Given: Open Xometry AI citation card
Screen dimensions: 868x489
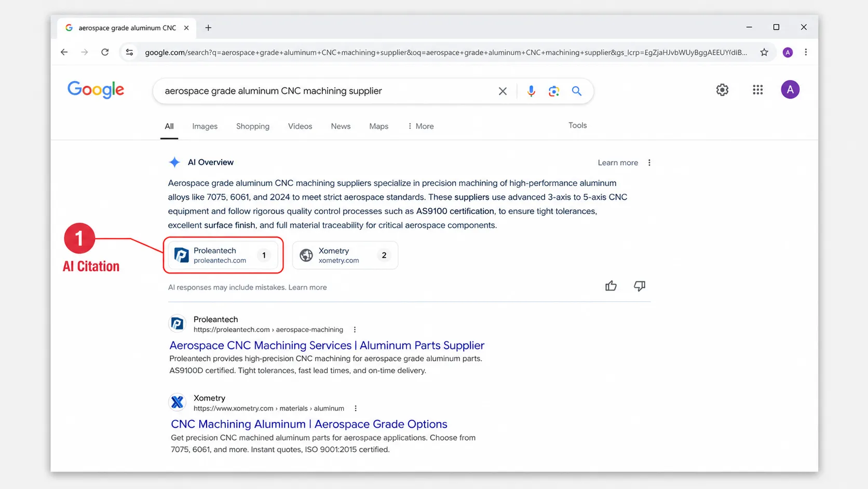Looking at the screenshot, I should pyautogui.click(x=345, y=255).
